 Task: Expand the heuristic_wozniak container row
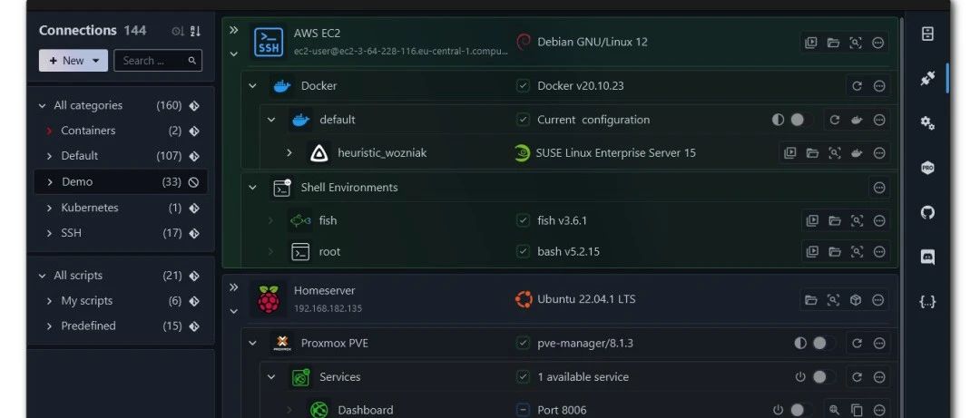289,152
